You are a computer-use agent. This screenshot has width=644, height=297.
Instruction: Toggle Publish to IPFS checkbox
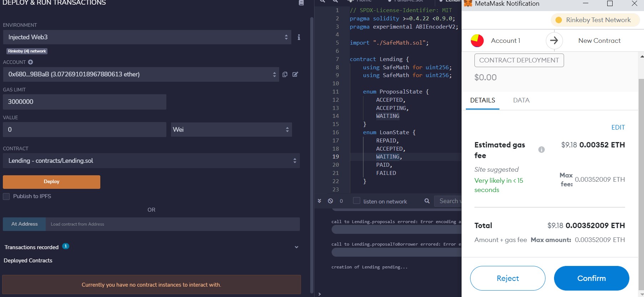pyautogui.click(x=6, y=196)
